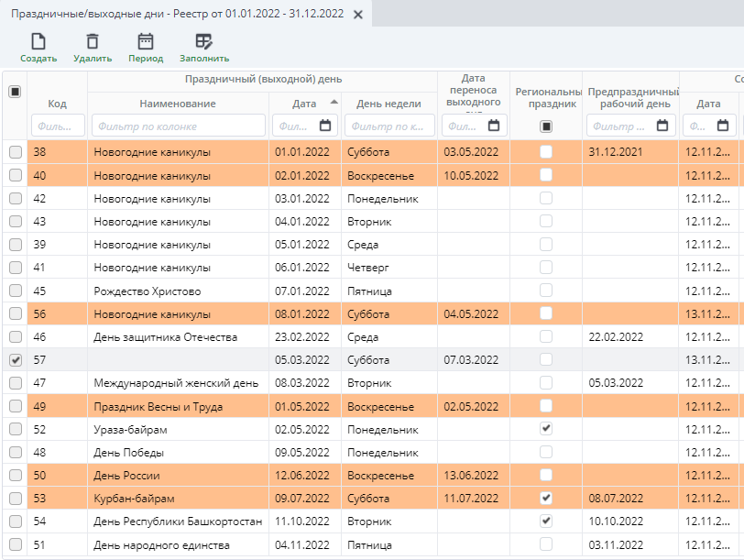Switch to Праздничные/выходные дни Реестр tab
This screenshot has height=560, width=744.
(x=177, y=15)
